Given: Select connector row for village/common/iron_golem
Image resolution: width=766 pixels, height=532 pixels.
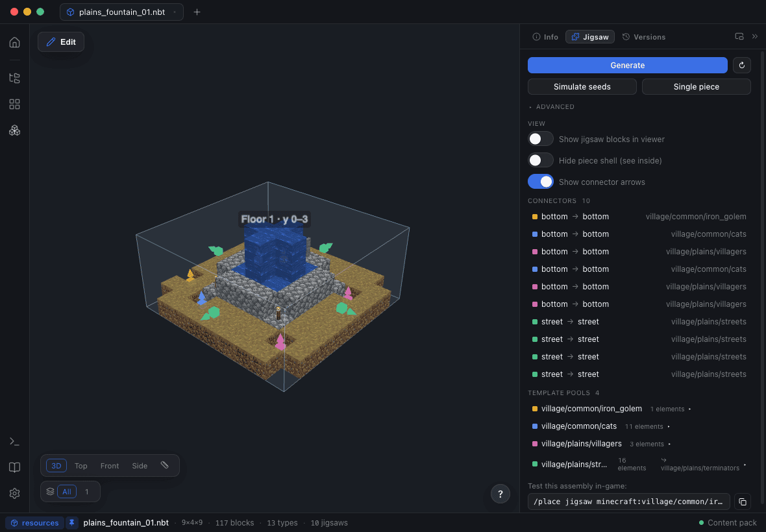Looking at the screenshot, I should tap(639, 216).
